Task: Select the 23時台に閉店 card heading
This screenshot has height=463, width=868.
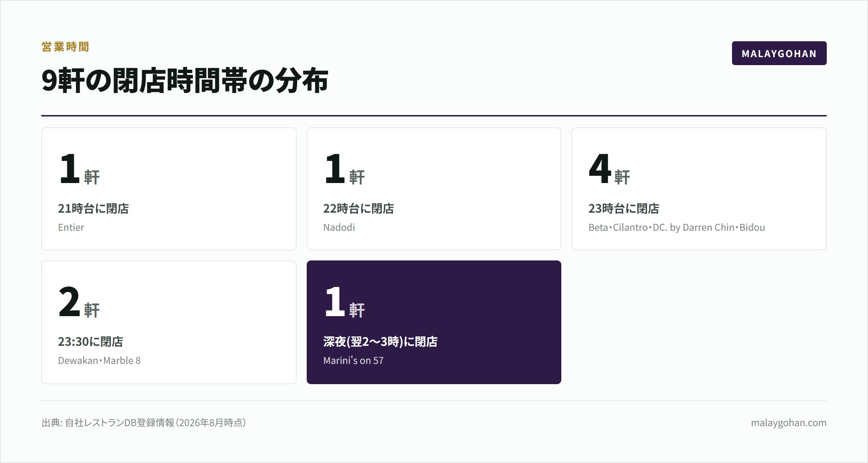Action: pos(624,208)
